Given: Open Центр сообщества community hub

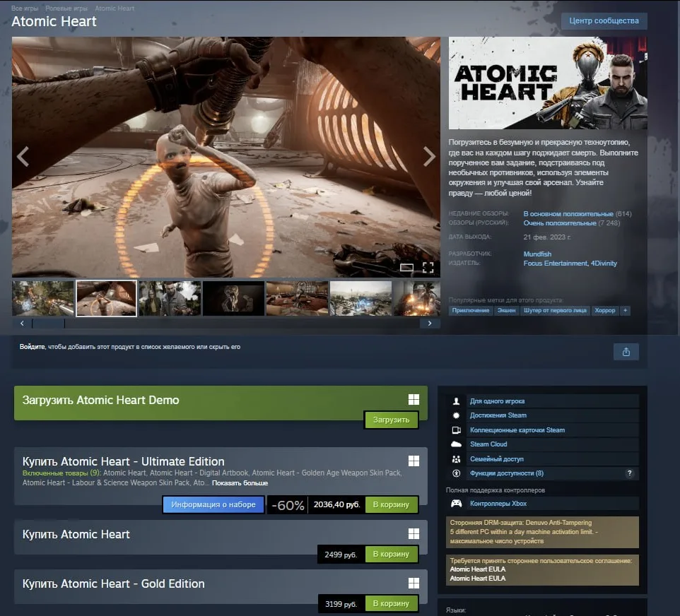Looking at the screenshot, I should click(x=604, y=20).
